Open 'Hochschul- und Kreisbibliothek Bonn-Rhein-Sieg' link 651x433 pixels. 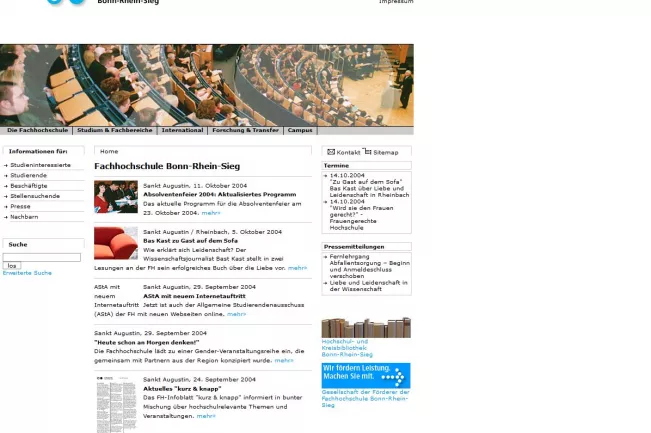click(x=347, y=348)
